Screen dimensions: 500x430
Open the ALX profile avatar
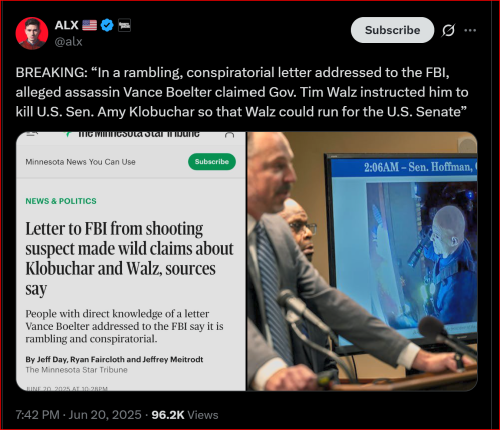[x=32, y=33]
